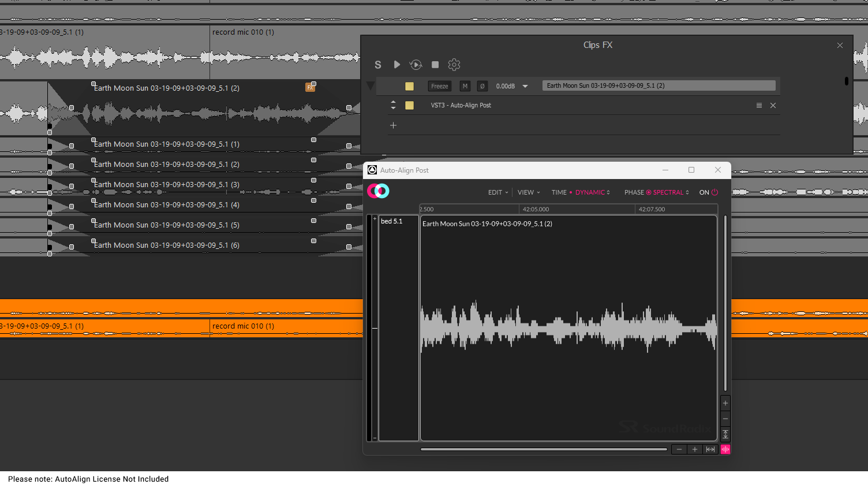The width and height of the screenshot is (868, 488).
Task: Switch TIME mode from DYNAMIC
Action: pos(590,192)
